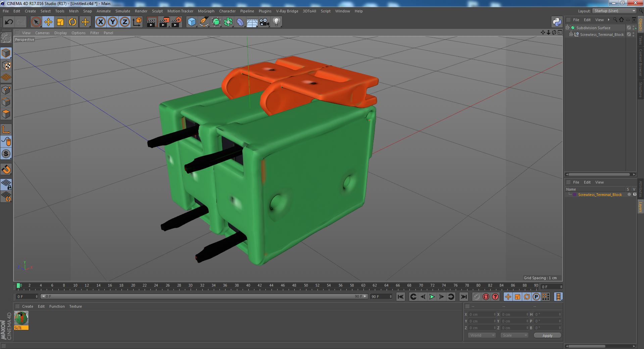The image size is (644, 349).
Task: Open material manager Texture menu
Action: pos(76,306)
